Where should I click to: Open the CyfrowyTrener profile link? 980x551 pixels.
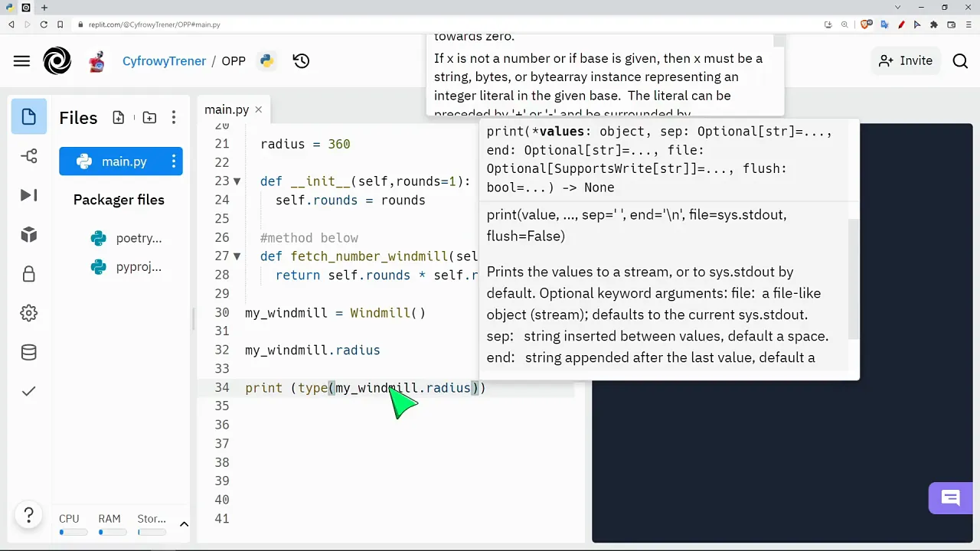tap(164, 61)
